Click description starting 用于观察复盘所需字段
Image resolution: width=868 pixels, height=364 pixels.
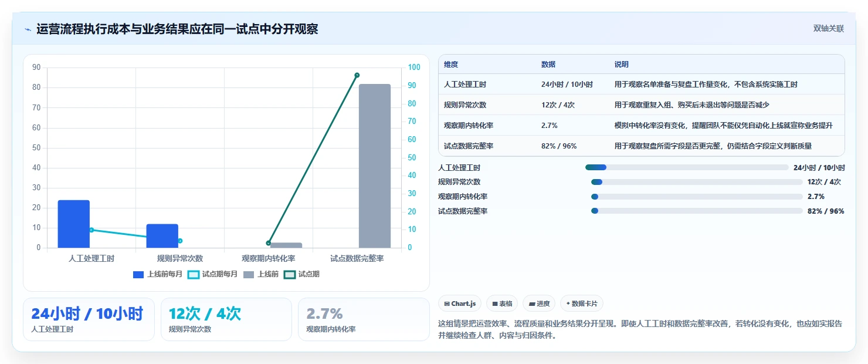click(713, 146)
